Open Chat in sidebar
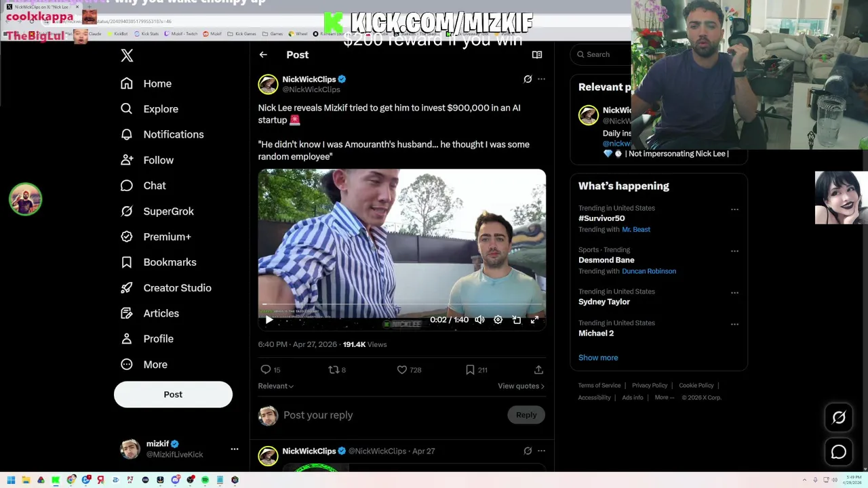Screen dimensions: 868x488 [x=143, y=186]
